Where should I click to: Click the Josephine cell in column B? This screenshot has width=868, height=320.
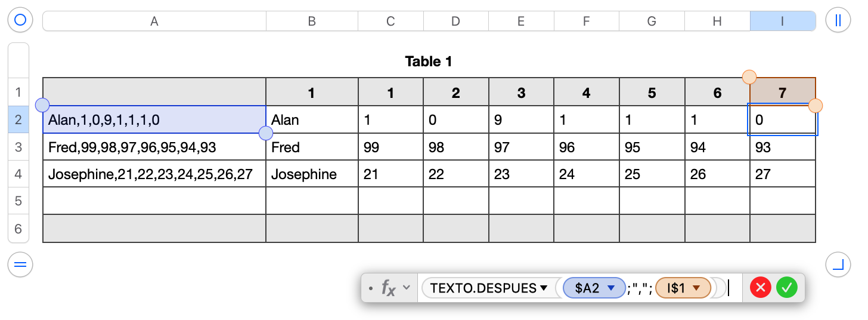click(x=312, y=174)
